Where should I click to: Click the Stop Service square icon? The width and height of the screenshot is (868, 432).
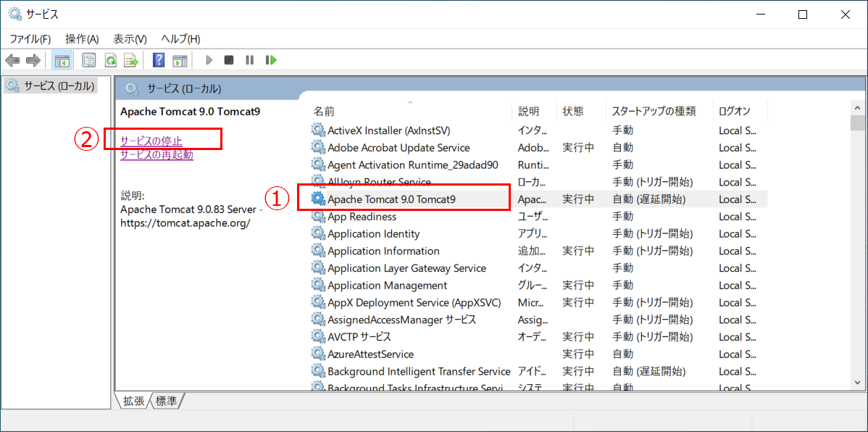pyautogui.click(x=229, y=60)
